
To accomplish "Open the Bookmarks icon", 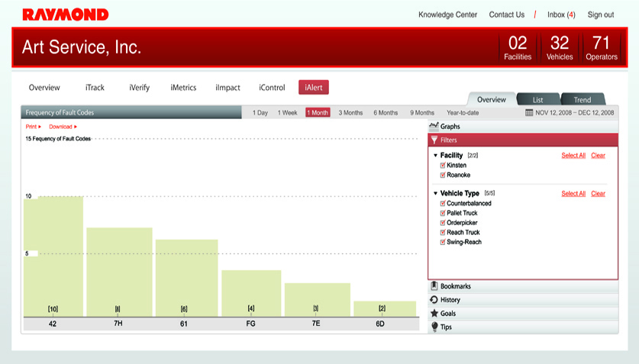I will [x=434, y=286].
